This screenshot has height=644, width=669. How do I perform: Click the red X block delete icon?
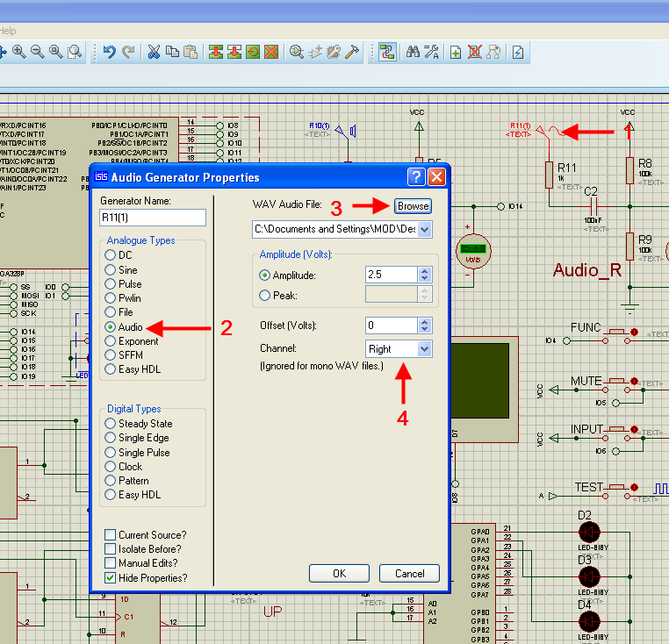pyautogui.click(x=271, y=52)
